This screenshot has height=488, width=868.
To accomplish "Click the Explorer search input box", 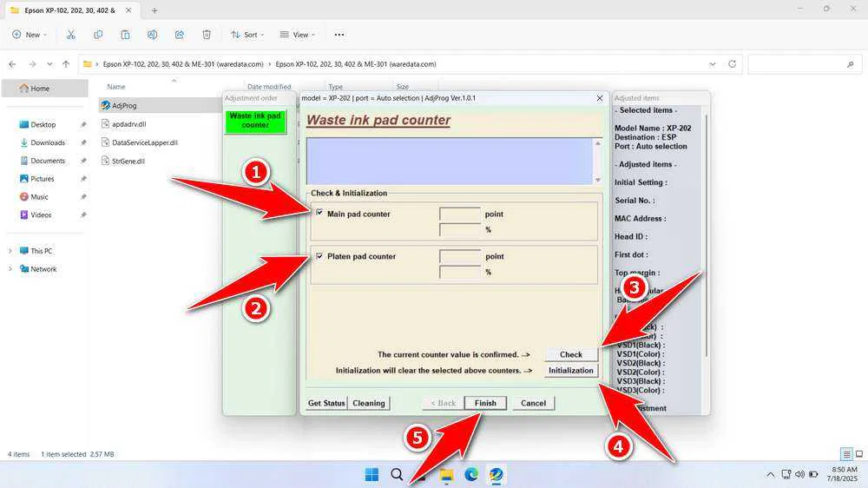I will point(799,64).
